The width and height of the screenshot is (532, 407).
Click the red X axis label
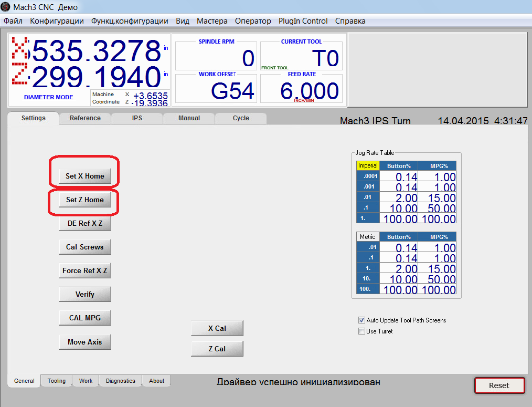pos(20,48)
